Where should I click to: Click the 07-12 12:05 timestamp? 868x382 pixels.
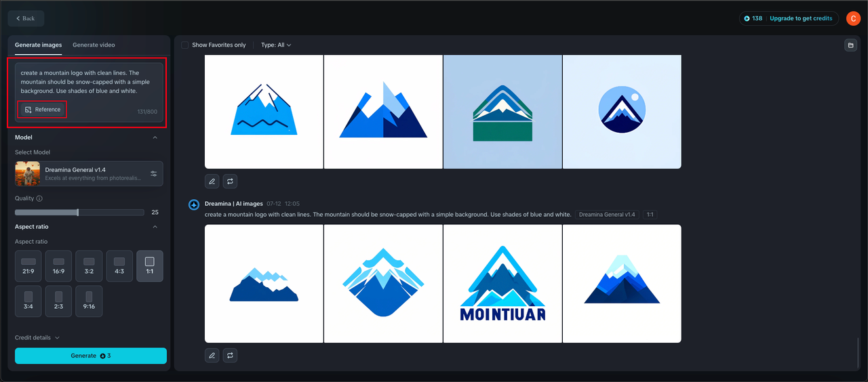click(283, 203)
